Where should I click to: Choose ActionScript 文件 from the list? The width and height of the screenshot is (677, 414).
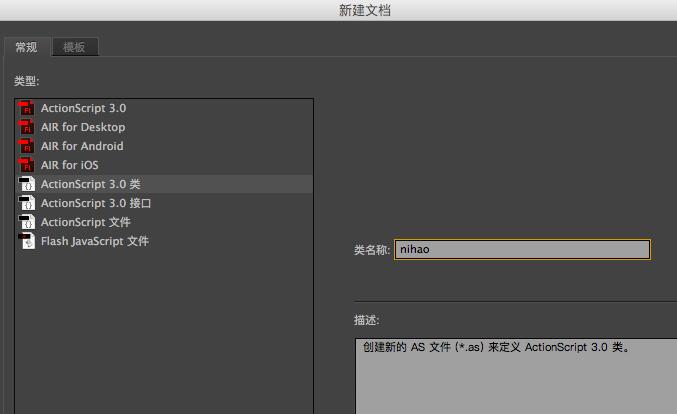tap(164, 222)
